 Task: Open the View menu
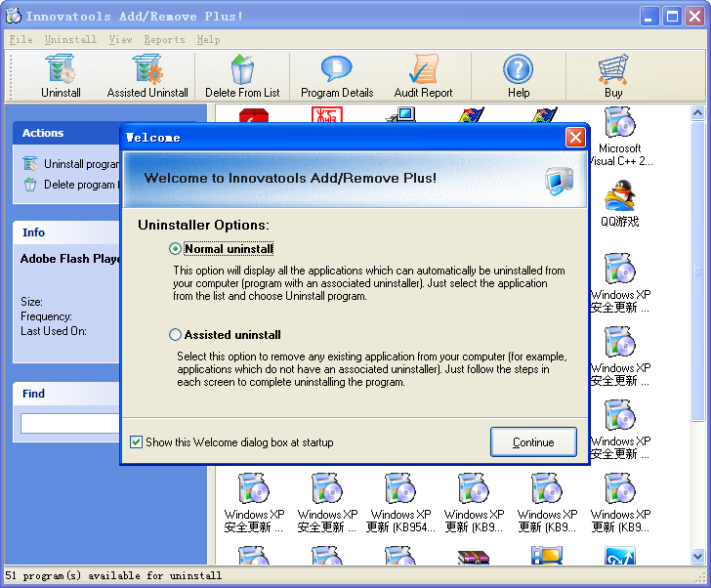120,40
